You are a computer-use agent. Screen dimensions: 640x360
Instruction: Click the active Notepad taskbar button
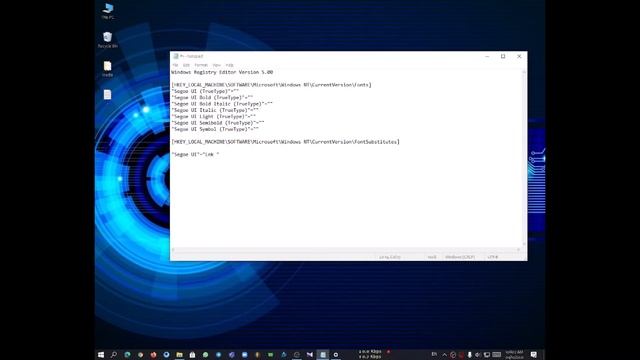point(322,355)
